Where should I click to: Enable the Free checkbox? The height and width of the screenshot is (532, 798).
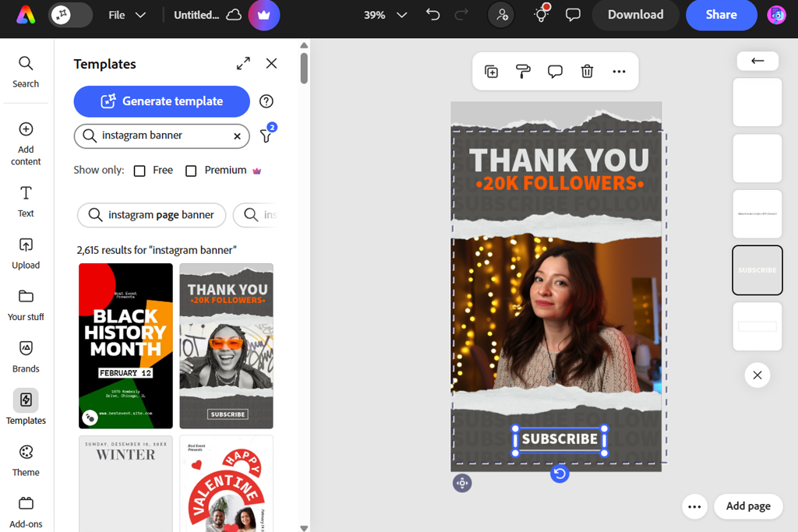139,171
